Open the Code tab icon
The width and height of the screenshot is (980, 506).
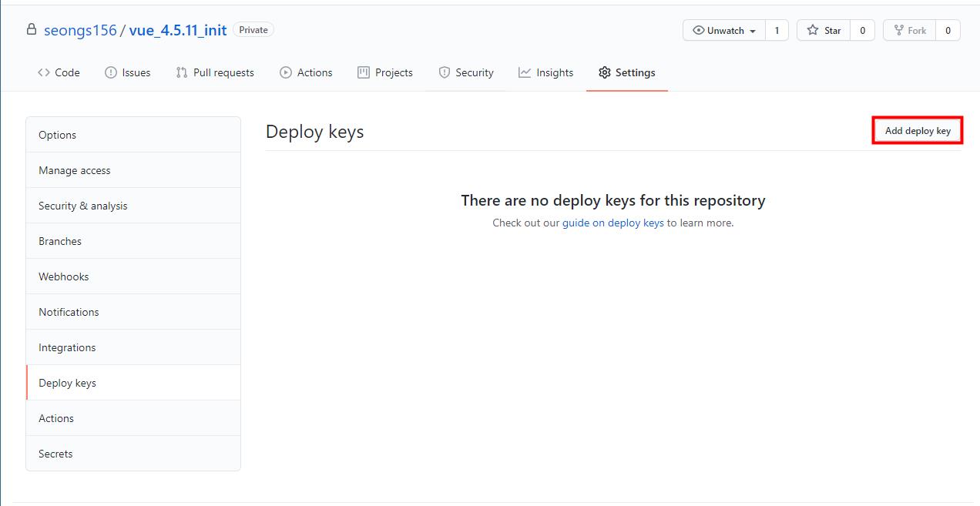click(x=45, y=72)
